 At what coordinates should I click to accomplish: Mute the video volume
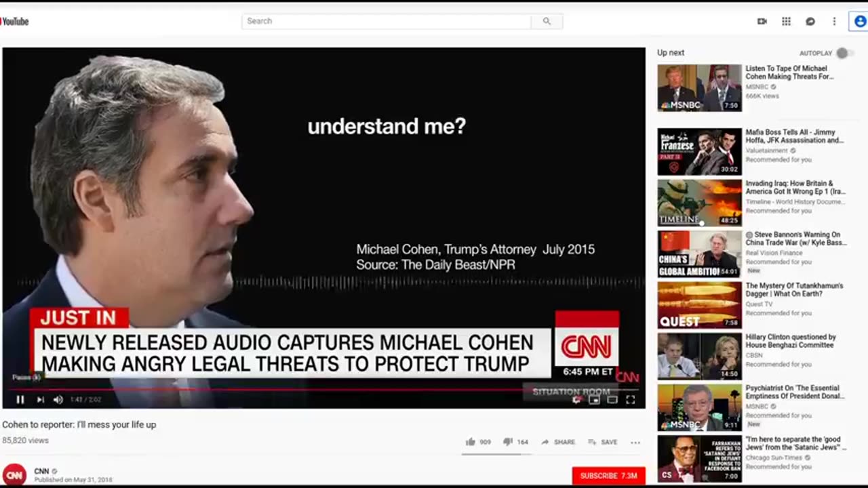[x=58, y=400]
